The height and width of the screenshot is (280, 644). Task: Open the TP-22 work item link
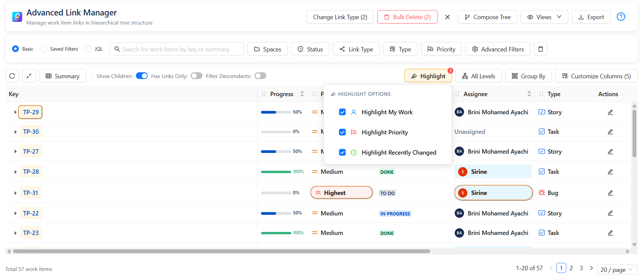31,213
